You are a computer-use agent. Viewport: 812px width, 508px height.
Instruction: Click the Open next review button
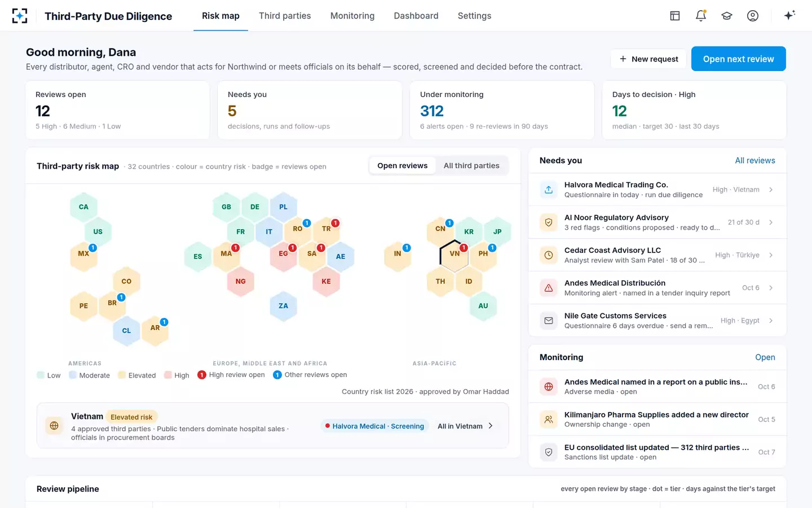[739, 59]
